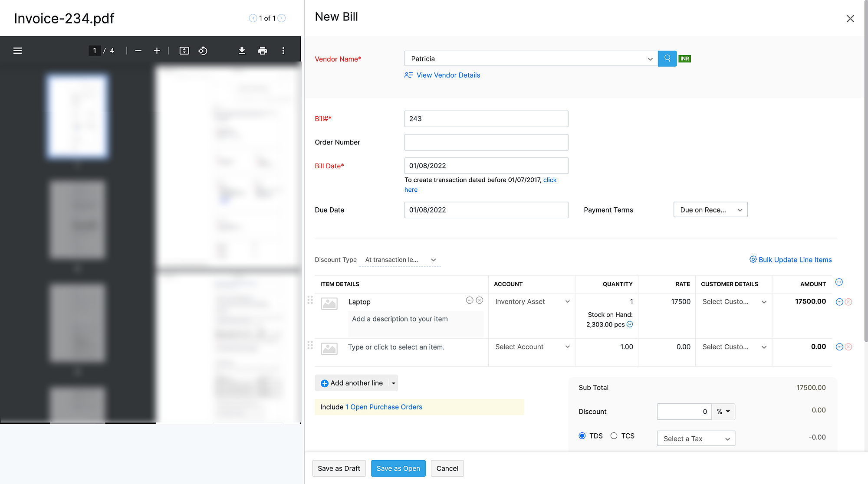Click Bulk Update Line Items
This screenshot has height=484, width=868.
pos(791,260)
